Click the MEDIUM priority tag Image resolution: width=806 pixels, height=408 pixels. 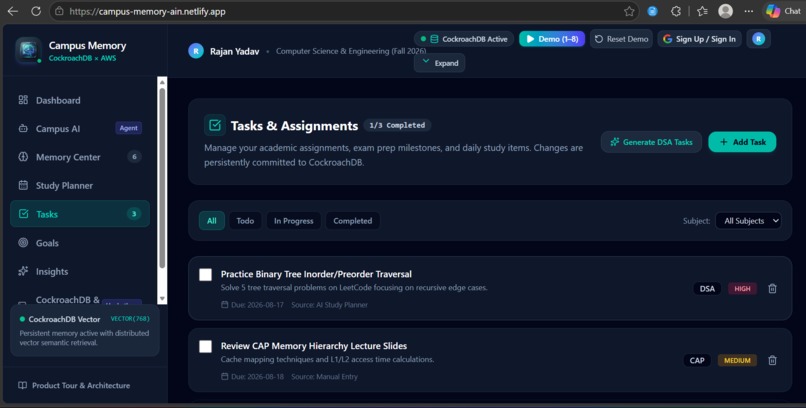737,361
